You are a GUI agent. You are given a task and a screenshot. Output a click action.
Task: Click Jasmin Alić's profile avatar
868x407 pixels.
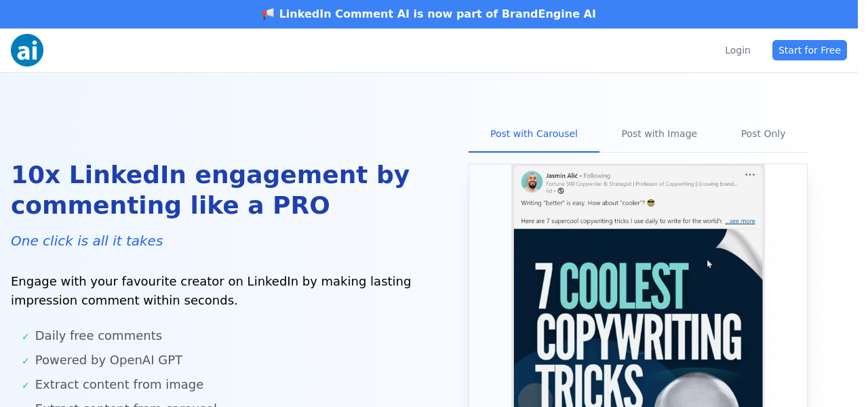[x=532, y=182]
